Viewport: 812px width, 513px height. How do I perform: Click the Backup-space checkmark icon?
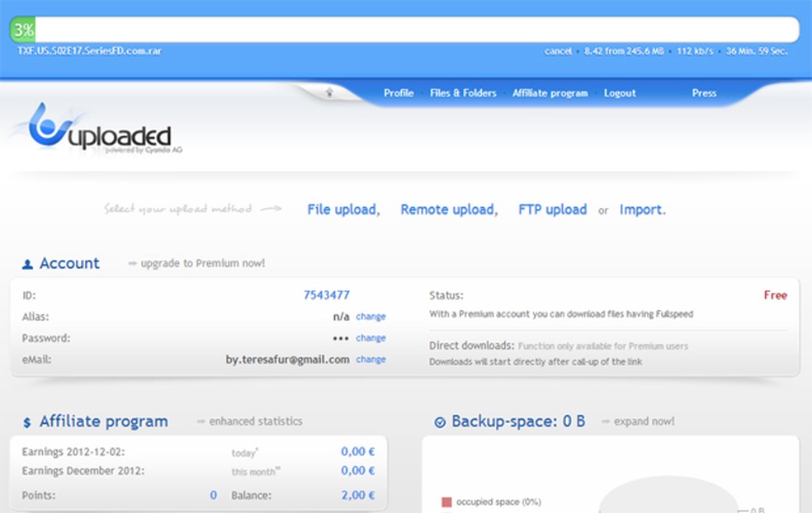pyautogui.click(x=440, y=422)
